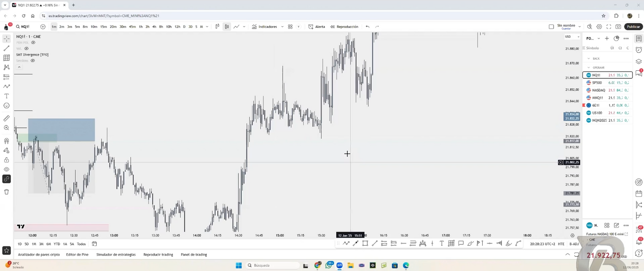Create an alert via the Alerta button
The image size is (644, 271).
(320, 27)
